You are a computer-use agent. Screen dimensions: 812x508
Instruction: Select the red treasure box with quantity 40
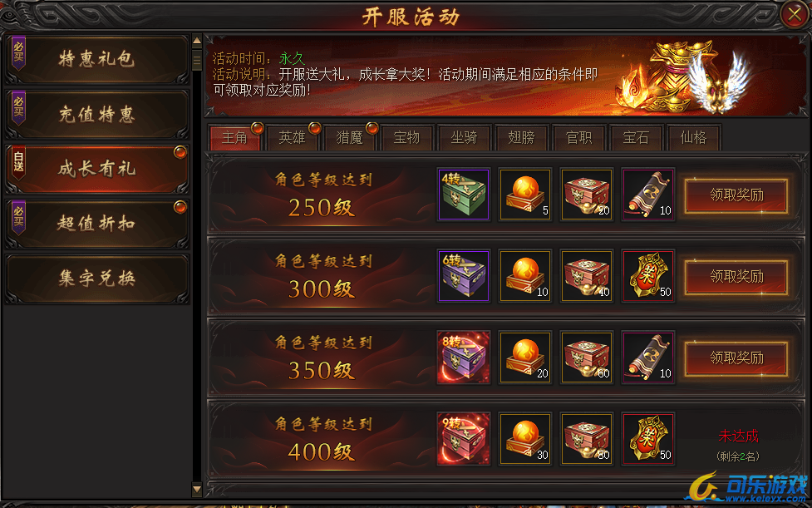click(587, 275)
